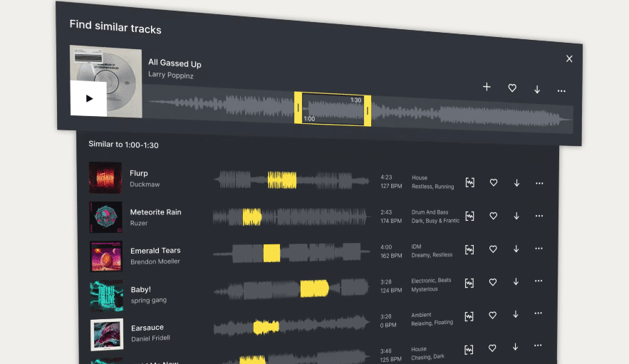Favorite the Earsauce track
This screenshot has height=364, width=629.
click(x=492, y=316)
